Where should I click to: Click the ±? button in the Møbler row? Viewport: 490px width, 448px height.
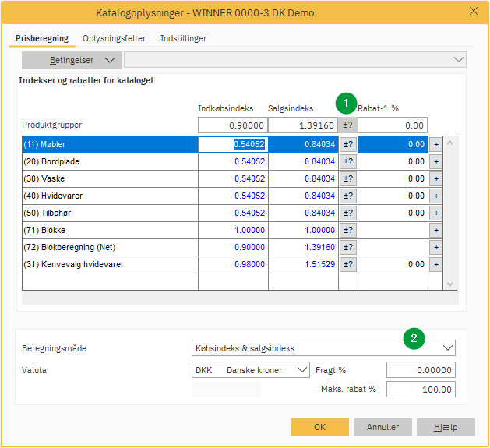coord(348,144)
